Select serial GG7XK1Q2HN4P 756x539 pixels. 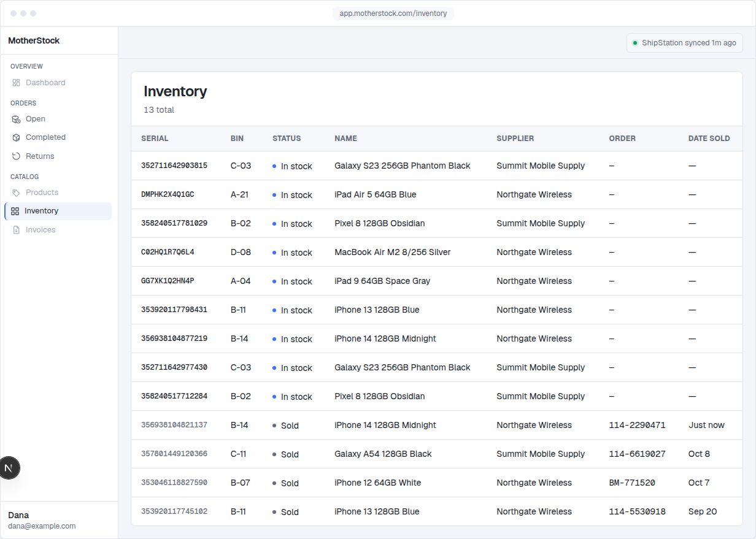pos(168,281)
